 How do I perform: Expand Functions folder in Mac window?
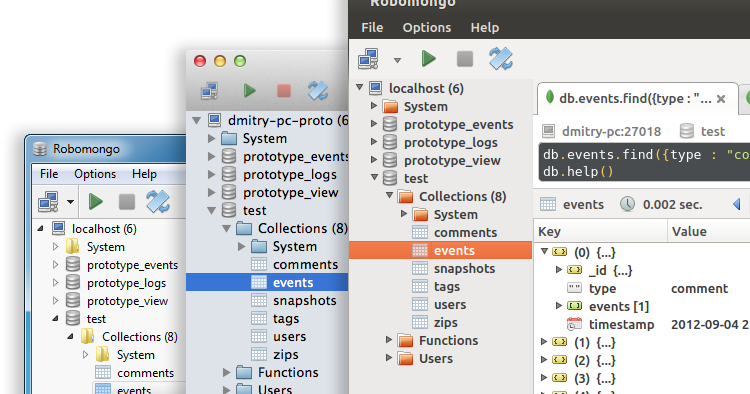227,372
